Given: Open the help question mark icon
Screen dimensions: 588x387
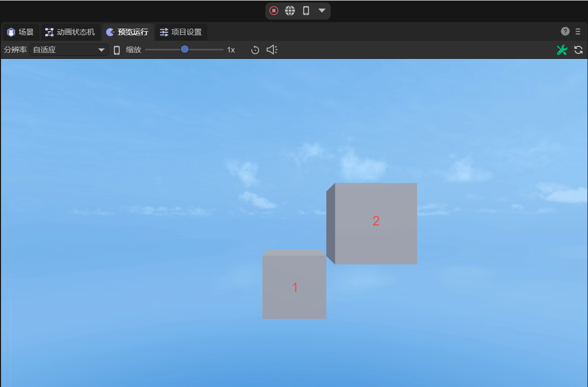Looking at the screenshot, I should pos(565,31).
